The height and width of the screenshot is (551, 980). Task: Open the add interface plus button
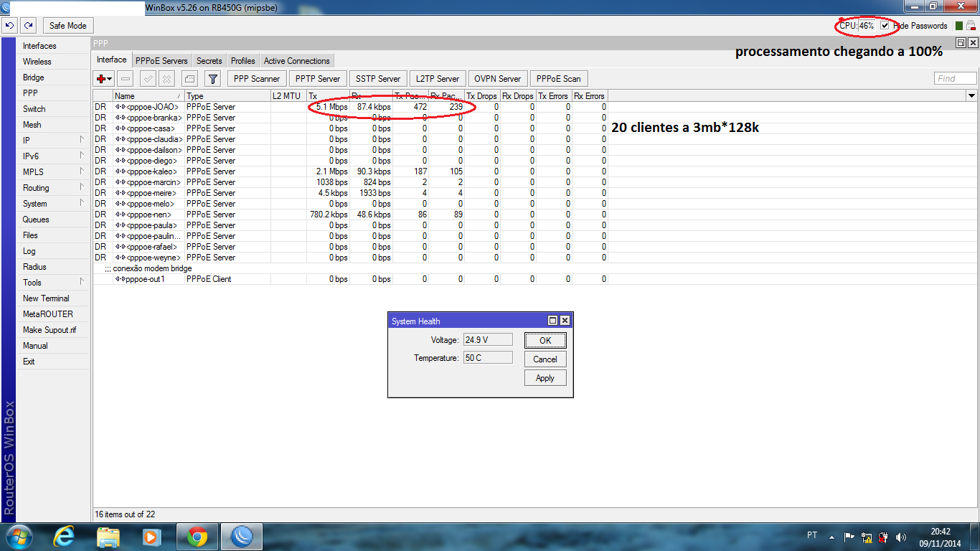click(104, 79)
